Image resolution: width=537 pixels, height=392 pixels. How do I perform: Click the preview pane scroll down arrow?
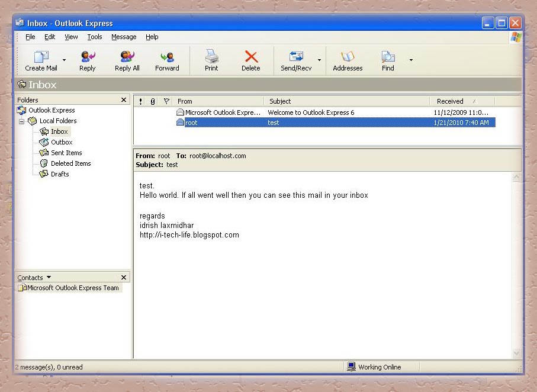pyautogui.click(x=516, y=353)
